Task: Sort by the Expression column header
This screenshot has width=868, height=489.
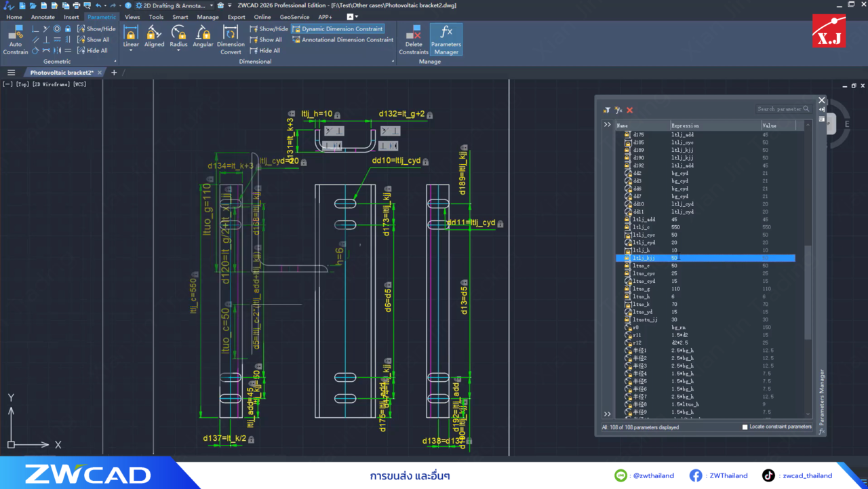Action: coord(715,125)
